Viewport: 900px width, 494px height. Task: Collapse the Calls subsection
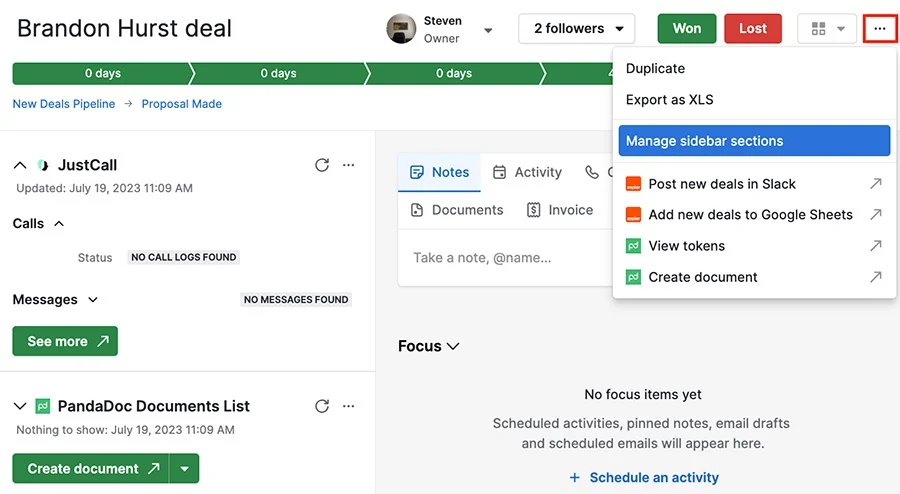click(59, 223)
